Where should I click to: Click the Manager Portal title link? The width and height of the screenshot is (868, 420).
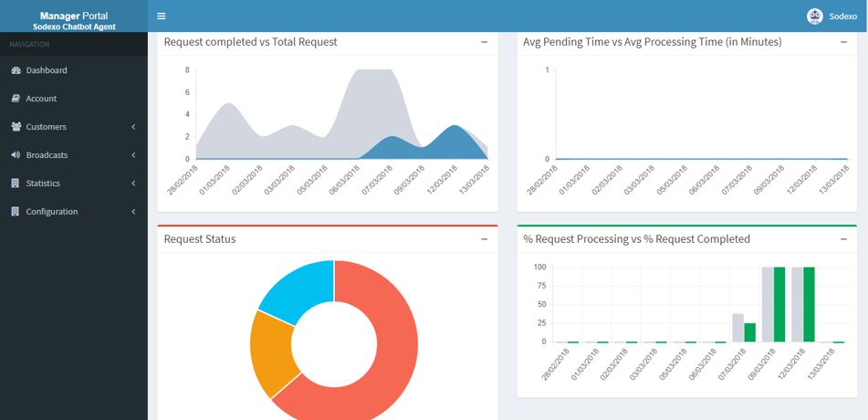(x=74, y=16)
